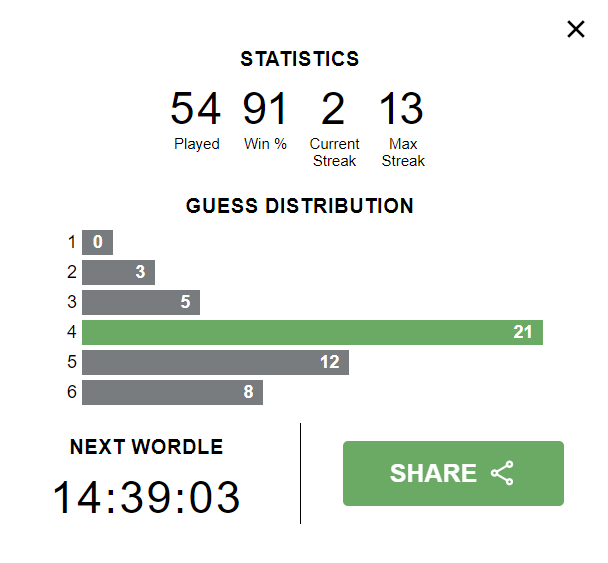Click the Current Streak label
608x563 pixels.
pos(334,152)
